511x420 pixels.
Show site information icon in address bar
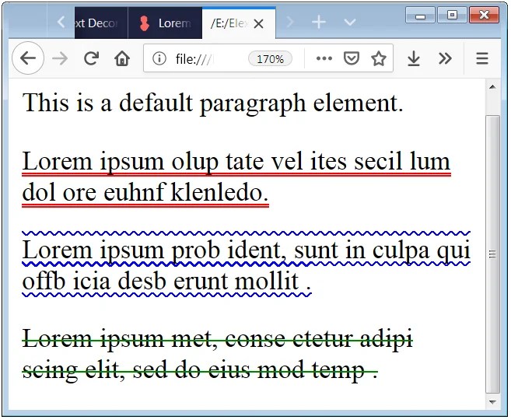point(159,58)
